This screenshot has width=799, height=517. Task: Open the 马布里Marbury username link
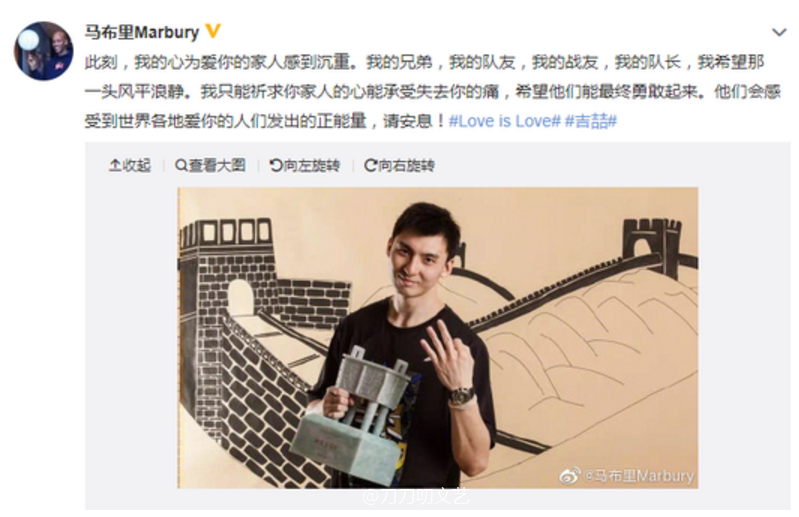coord(142,32)
